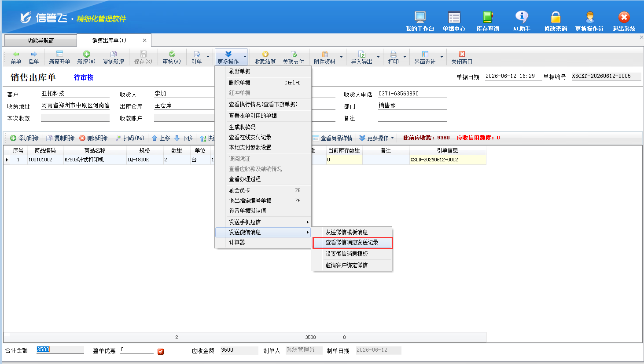Choose 查看办理过程 menu entry
Screen dimensions: 644x364
(263, 179)
